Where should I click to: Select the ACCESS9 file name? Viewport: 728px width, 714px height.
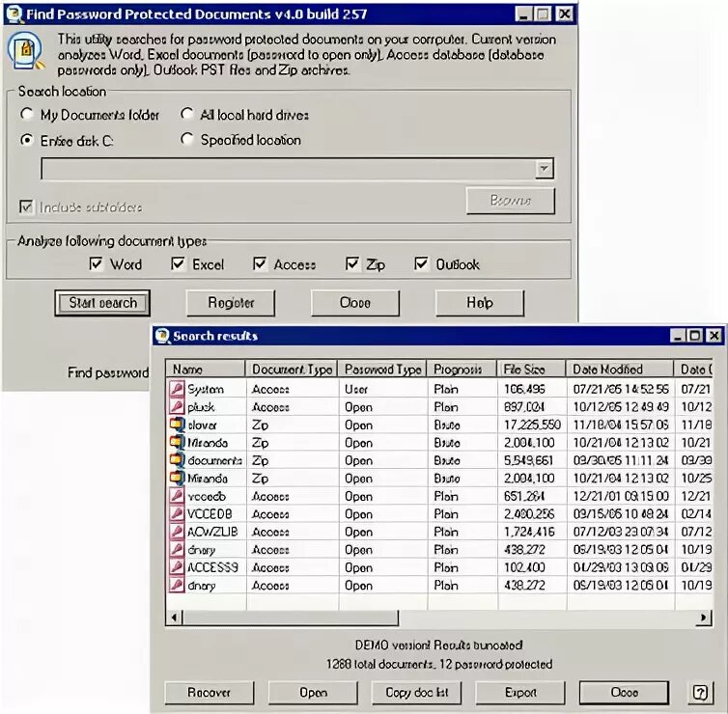[212, 568]
